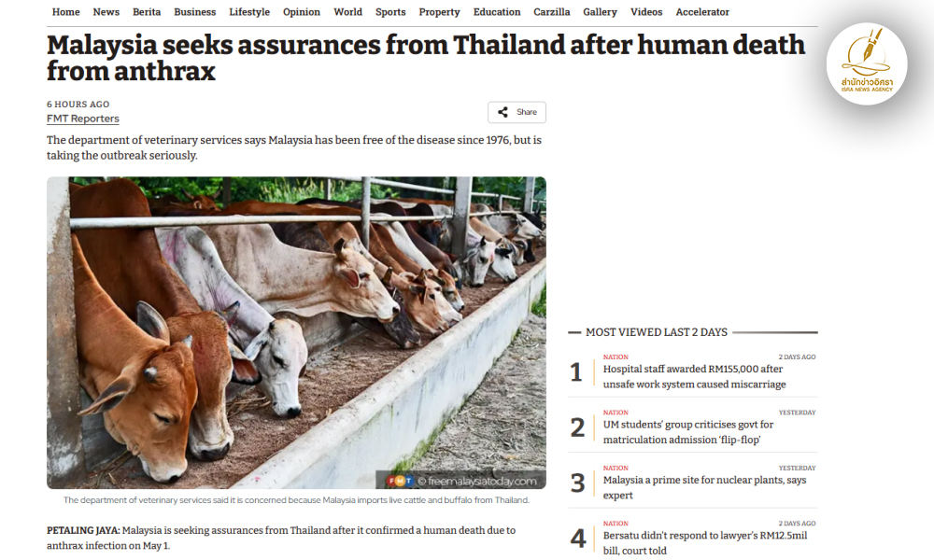Open Bersatu lawyer's RM12.5mil bill article

(704, 543)
